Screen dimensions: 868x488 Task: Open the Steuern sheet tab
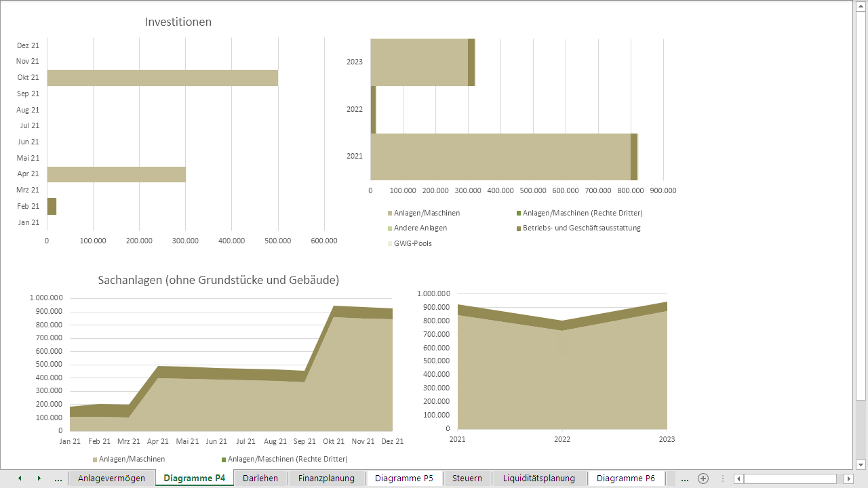(467, 479)
